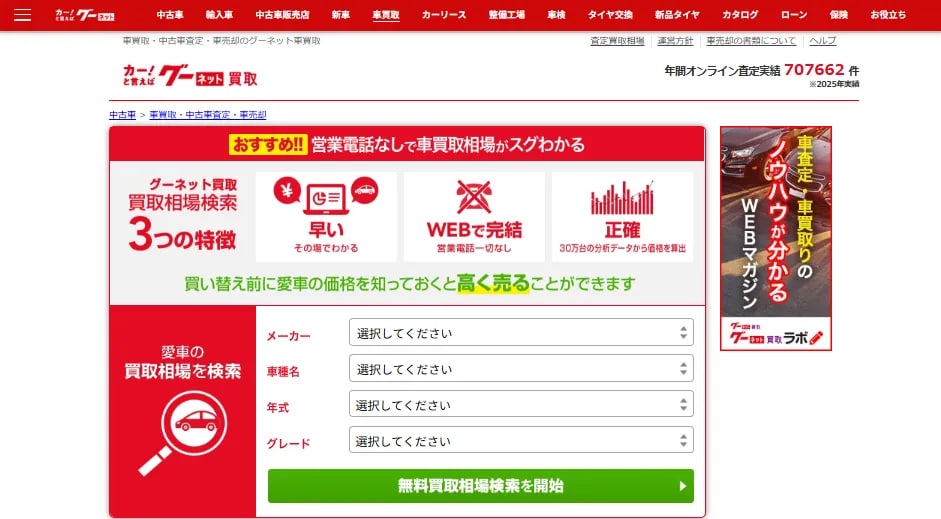This screenshot has height=519, width=941.
Task: Expand the 年式 select box
Action: [520, 405]
